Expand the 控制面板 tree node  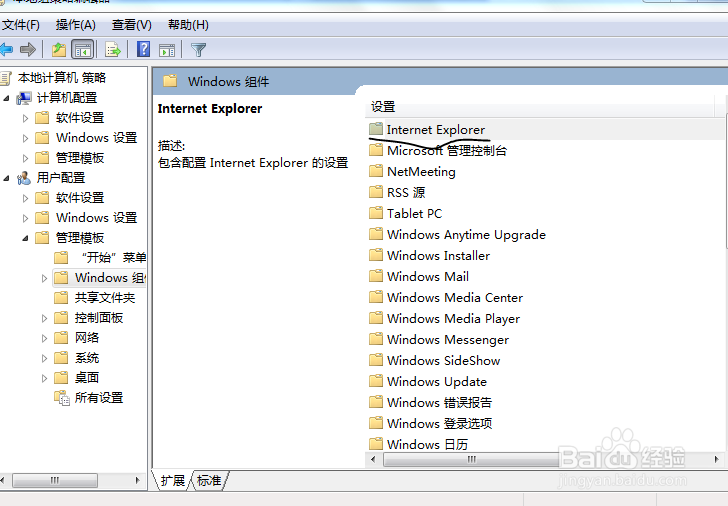point(45,318)
